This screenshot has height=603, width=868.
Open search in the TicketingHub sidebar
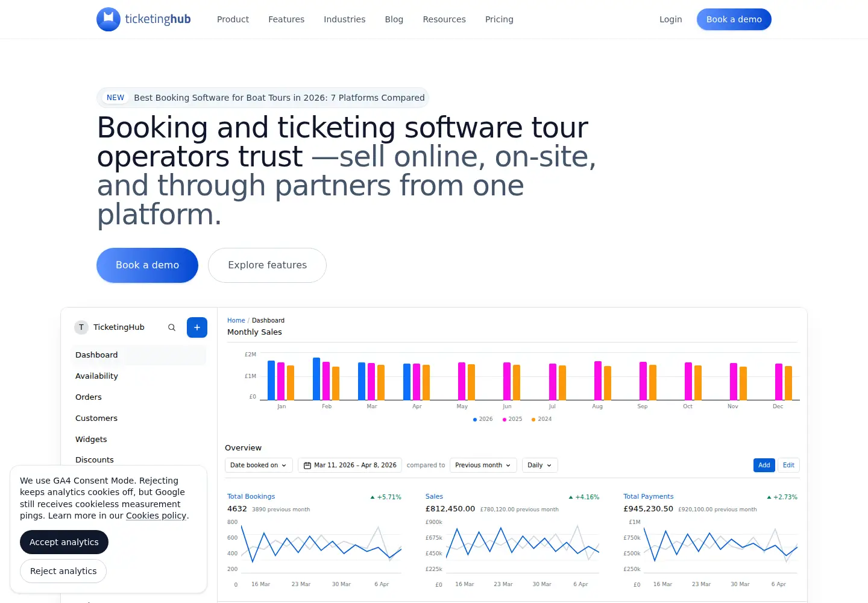click(172, 327)
